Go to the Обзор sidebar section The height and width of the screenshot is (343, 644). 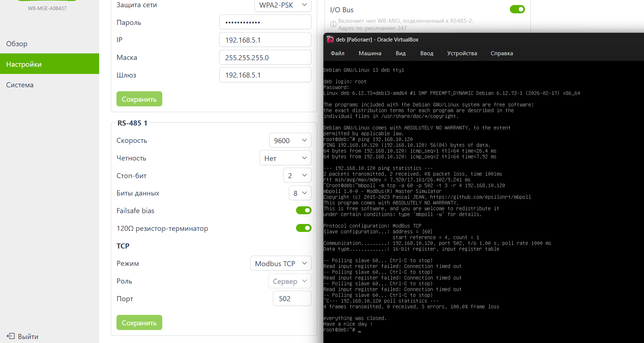click(x=49, y=44)
